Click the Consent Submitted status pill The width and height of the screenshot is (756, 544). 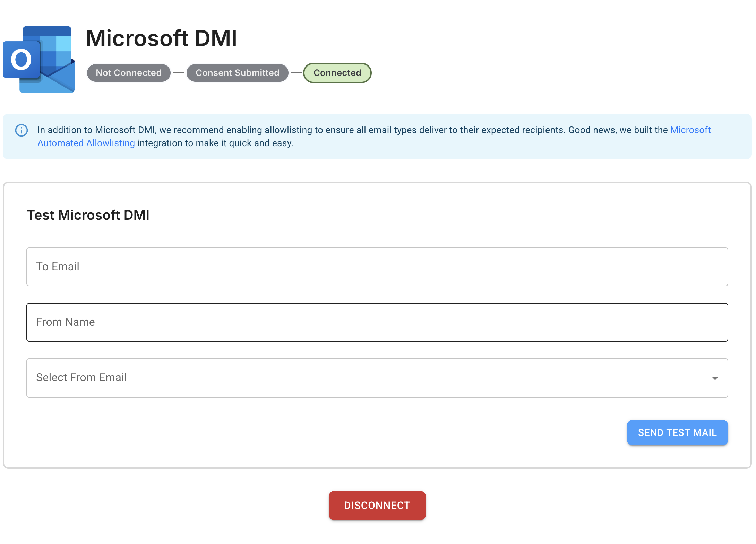pyautogui.click(x=237, y=73)
